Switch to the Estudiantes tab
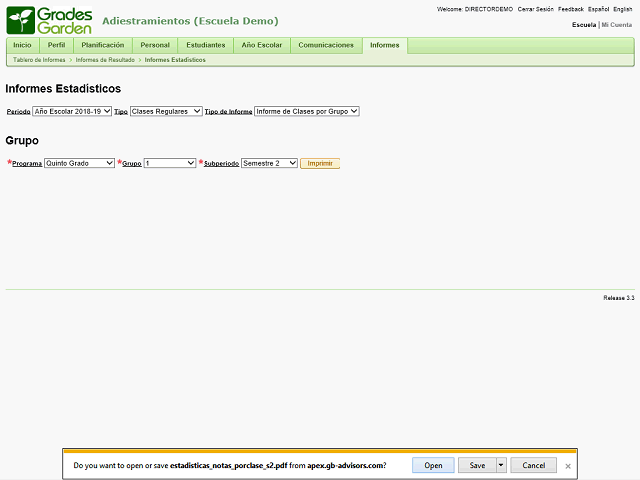Screen dimensions: 640x480 (205, 45)
